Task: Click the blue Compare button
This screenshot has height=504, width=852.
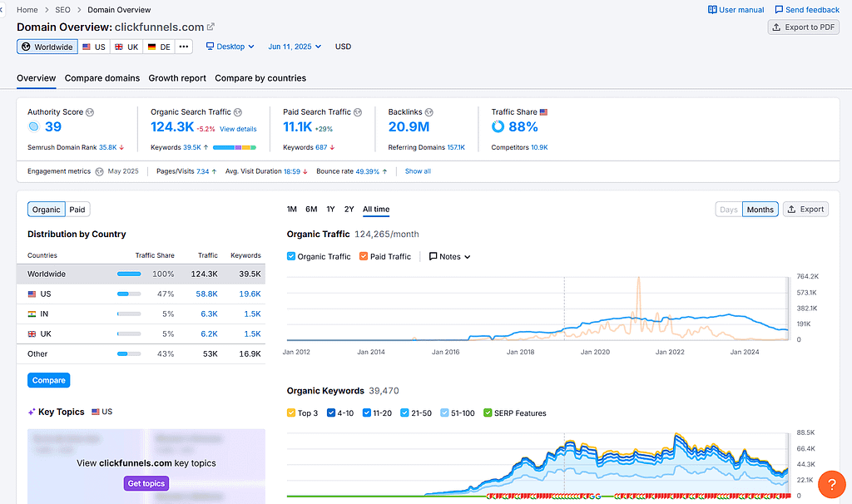Action: [x=49, y=380]
